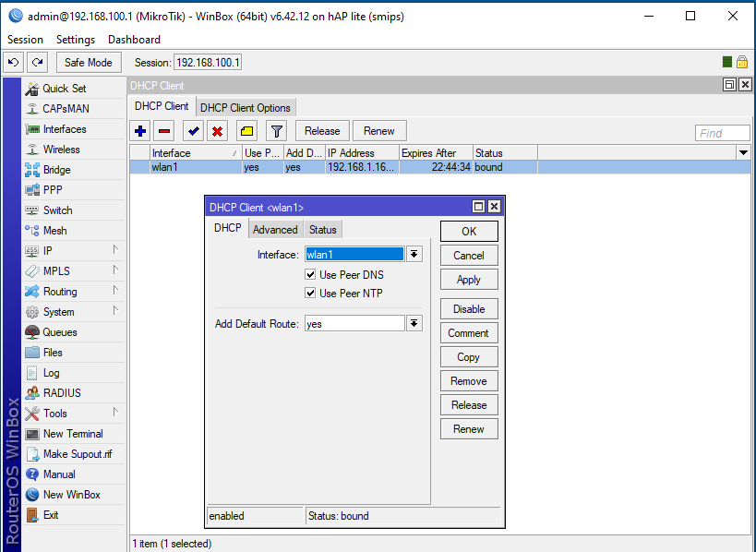756x552 pixels.
Task: Open the Session menu
Action: coord(25,40)
